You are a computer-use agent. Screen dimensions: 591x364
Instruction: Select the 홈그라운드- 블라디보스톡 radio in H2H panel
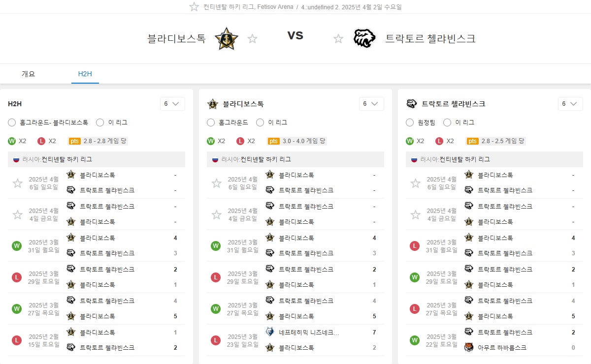(12, 122)
